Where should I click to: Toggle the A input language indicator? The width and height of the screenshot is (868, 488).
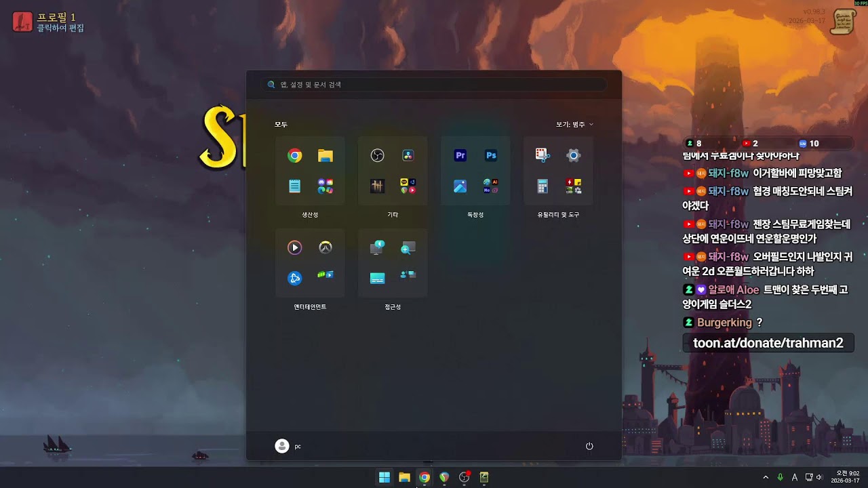point(795,477)
